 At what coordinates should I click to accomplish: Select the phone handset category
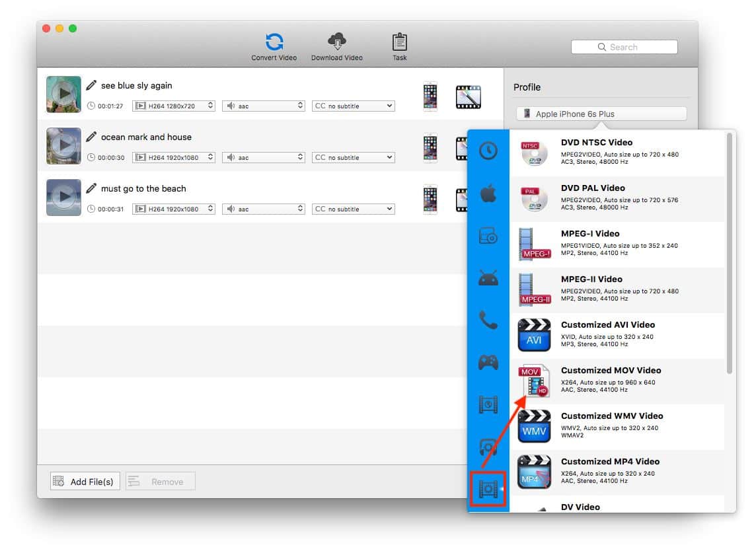488,320
